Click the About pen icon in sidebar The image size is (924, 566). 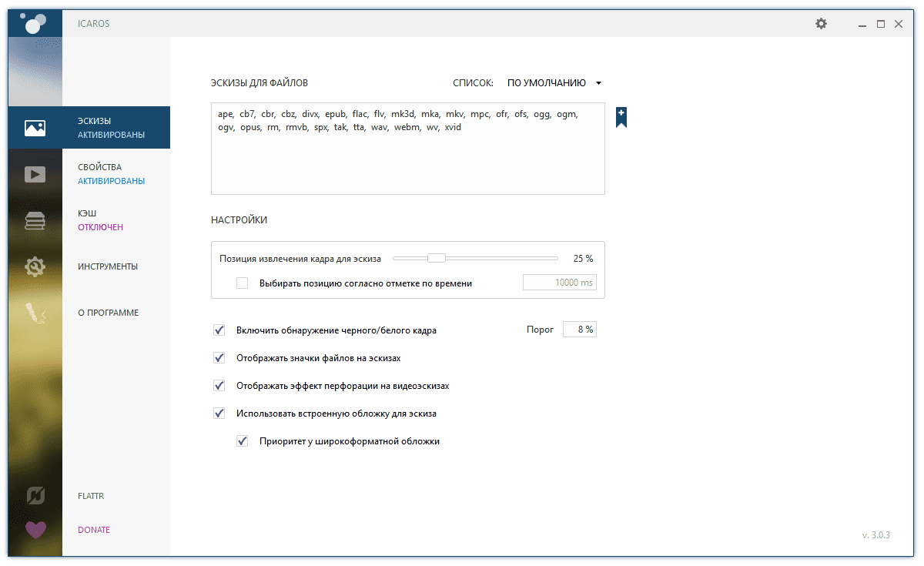(x=35, y=313)
